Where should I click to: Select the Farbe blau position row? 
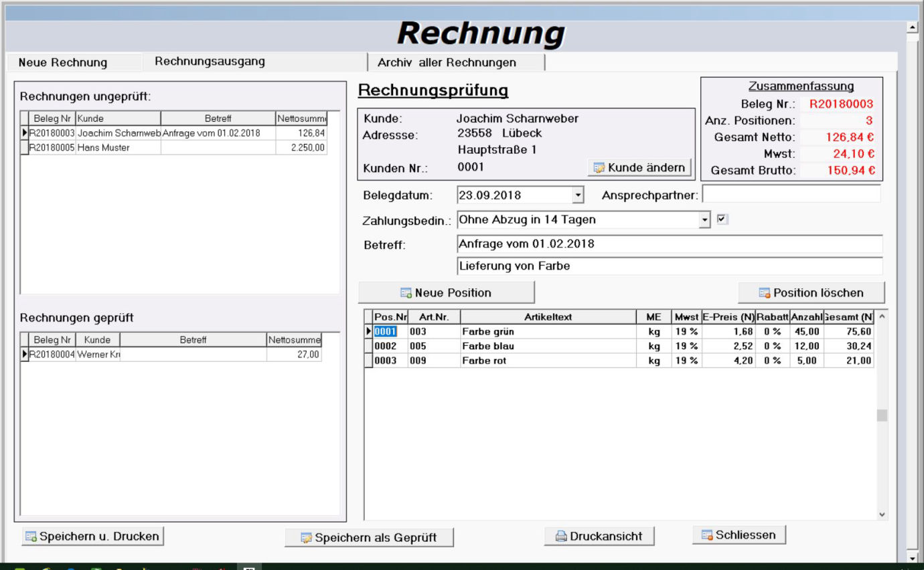[547, 347]
